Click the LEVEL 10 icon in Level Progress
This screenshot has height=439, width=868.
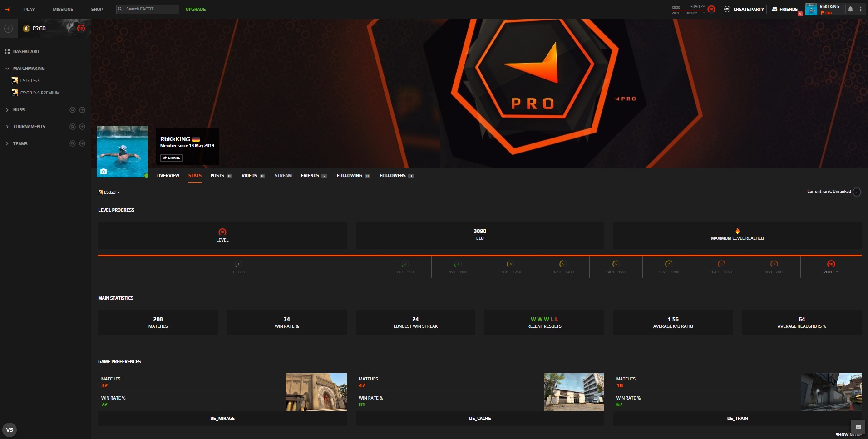(x=222, y=232)
